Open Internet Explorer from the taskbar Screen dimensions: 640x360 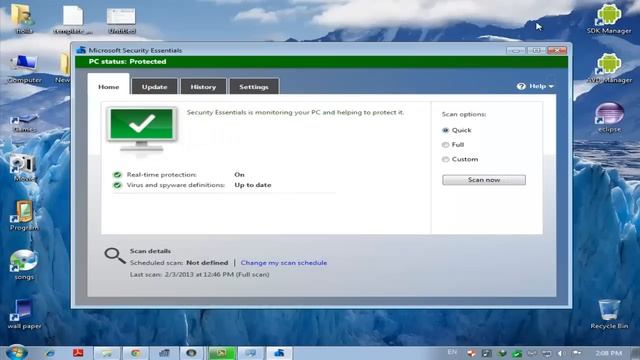tap(50, 353)
